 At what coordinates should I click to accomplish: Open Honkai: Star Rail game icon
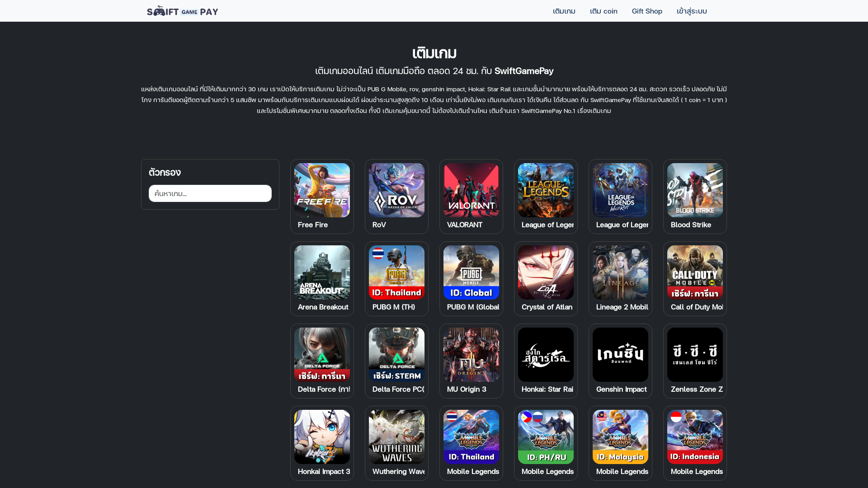point(546,355)
